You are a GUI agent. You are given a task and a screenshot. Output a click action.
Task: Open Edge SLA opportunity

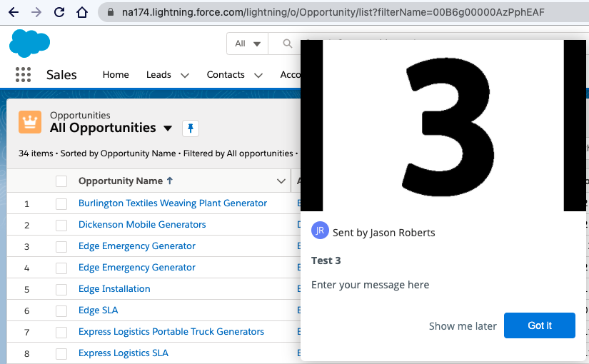tap(98, 310)
